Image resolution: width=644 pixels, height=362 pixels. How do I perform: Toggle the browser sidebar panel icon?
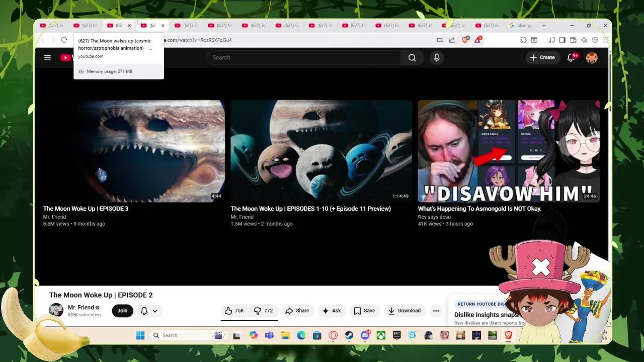pos(562,40)
